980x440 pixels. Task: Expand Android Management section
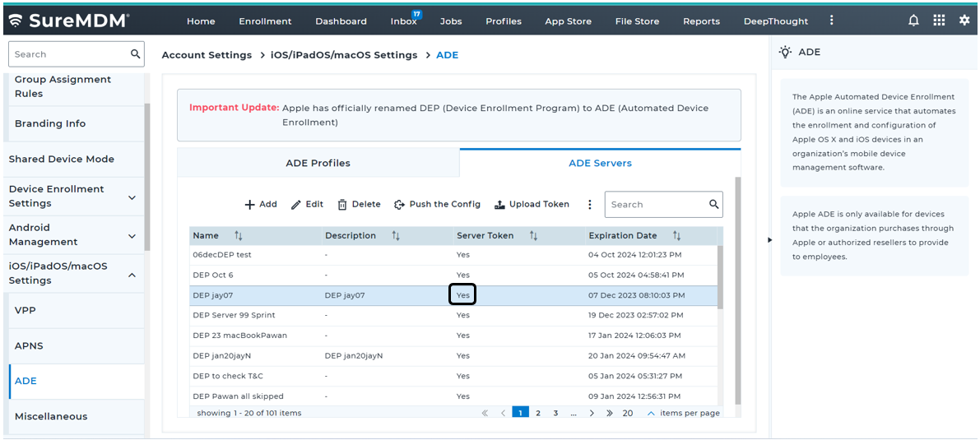coord(132,236)
